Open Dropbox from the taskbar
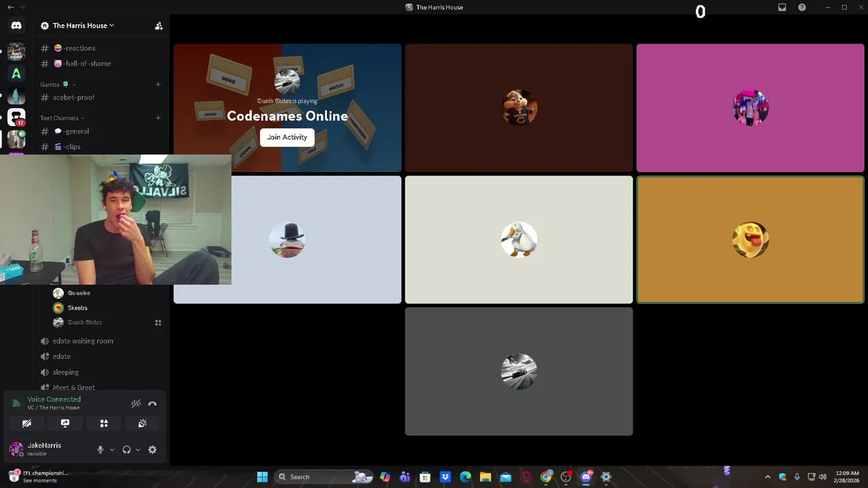The width and height of the screenshot is (868, 488). point(445,477)
